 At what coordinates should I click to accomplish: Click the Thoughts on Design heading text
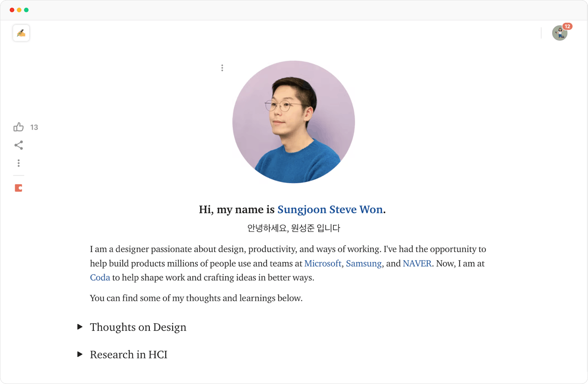pos(138,327)
